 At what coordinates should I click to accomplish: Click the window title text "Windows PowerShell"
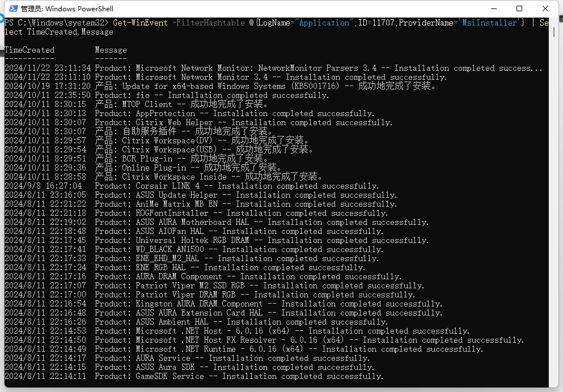coord(78,9)
